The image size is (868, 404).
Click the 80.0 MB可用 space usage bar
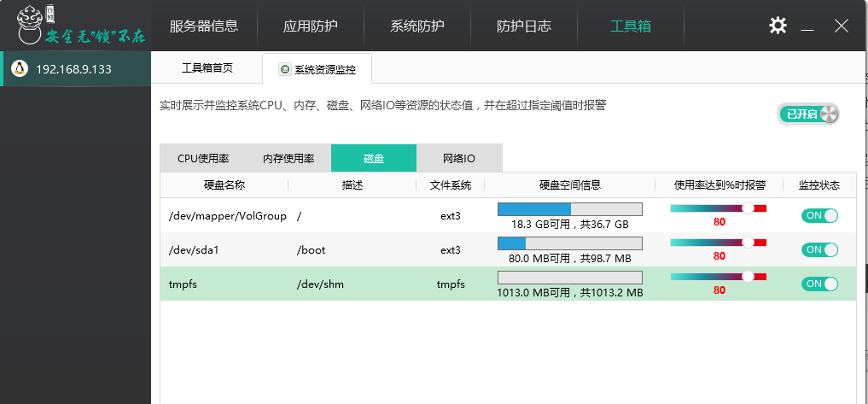point(569,243)
